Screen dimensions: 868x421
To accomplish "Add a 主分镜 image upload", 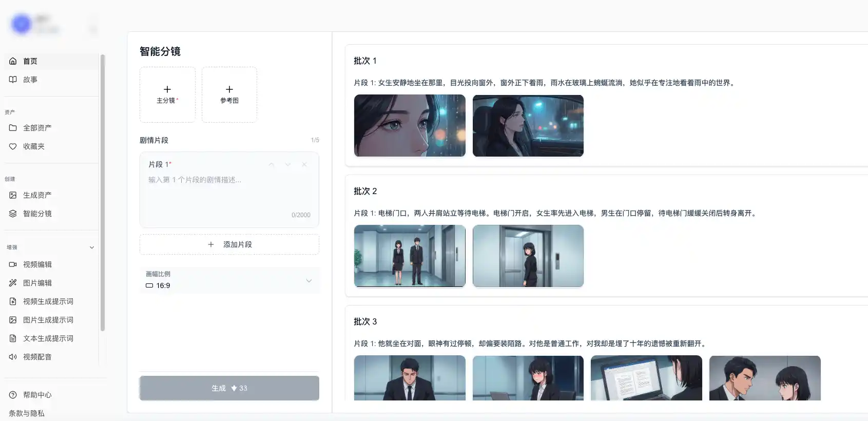I will pos(167,94).
